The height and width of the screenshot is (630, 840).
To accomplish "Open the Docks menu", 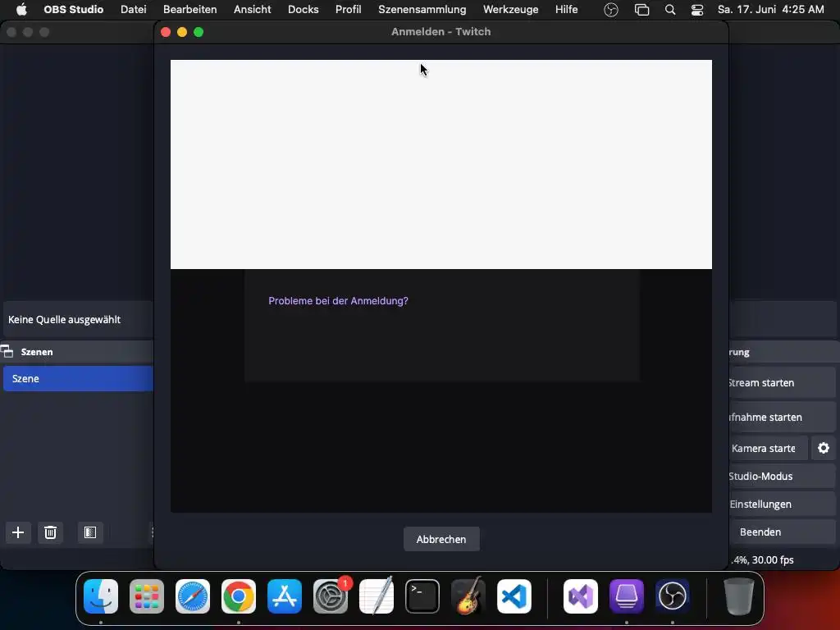I will click(x=304, y=9).
